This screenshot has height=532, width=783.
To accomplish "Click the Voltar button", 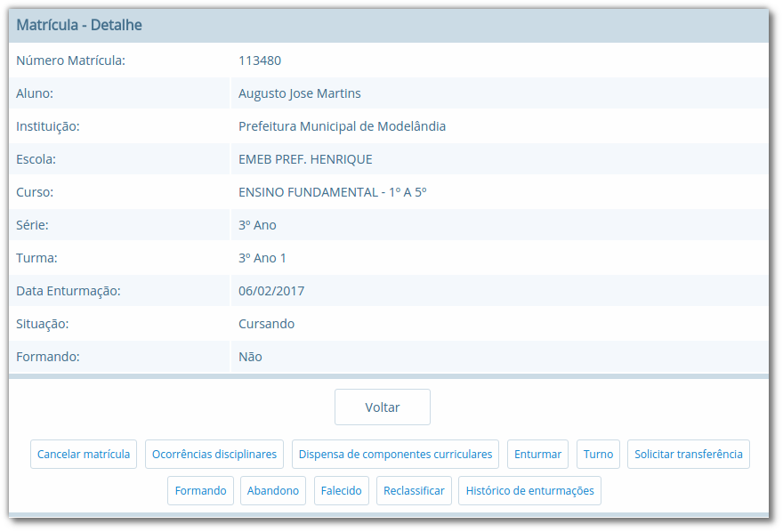I will 383,407.
